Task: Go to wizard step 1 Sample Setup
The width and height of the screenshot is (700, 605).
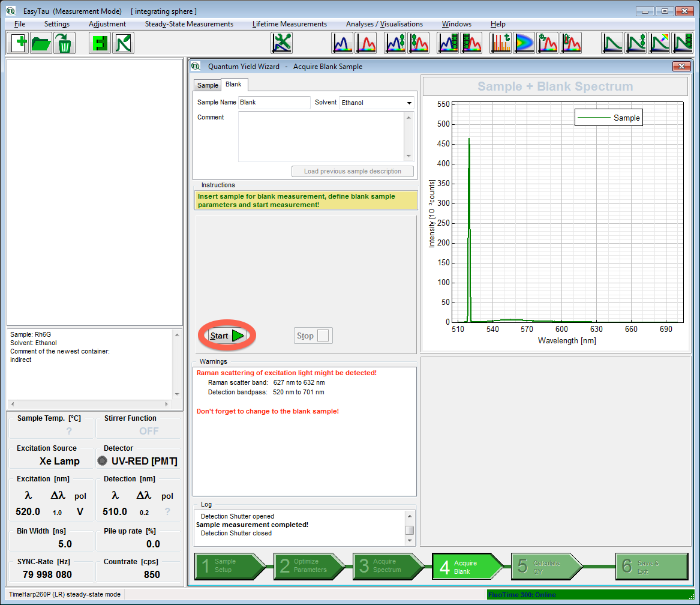Action: (x=229, y=566)
